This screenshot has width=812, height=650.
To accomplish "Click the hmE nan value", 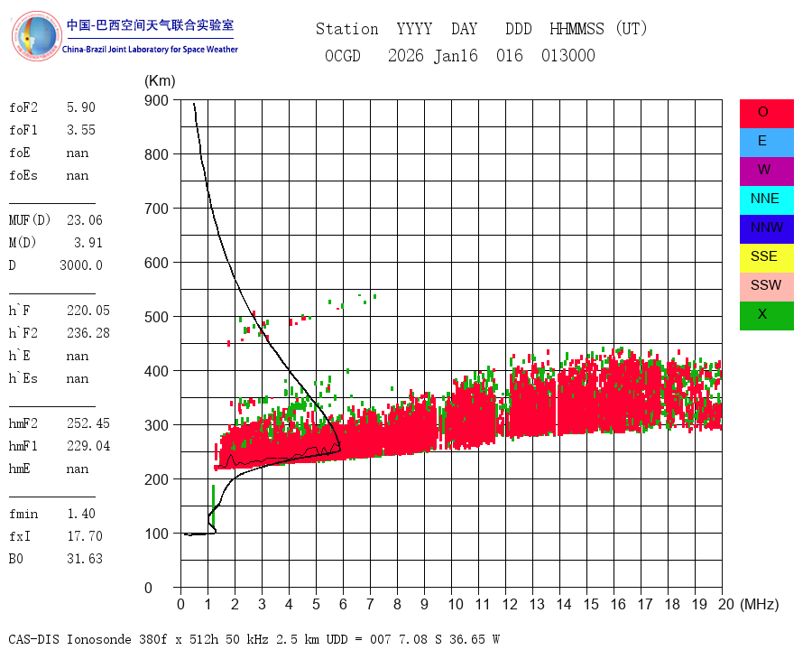I will pos(78,469).
